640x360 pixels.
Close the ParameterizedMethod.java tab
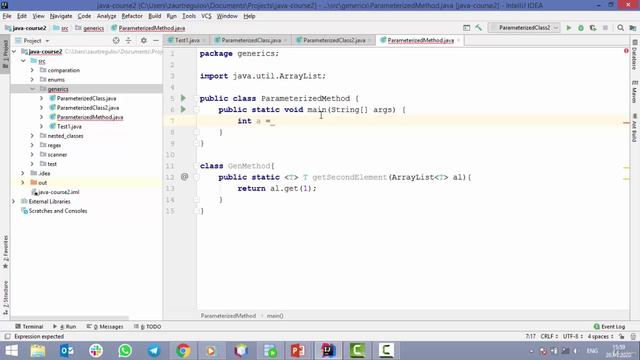pyautogui.click(x=458, y=40)
